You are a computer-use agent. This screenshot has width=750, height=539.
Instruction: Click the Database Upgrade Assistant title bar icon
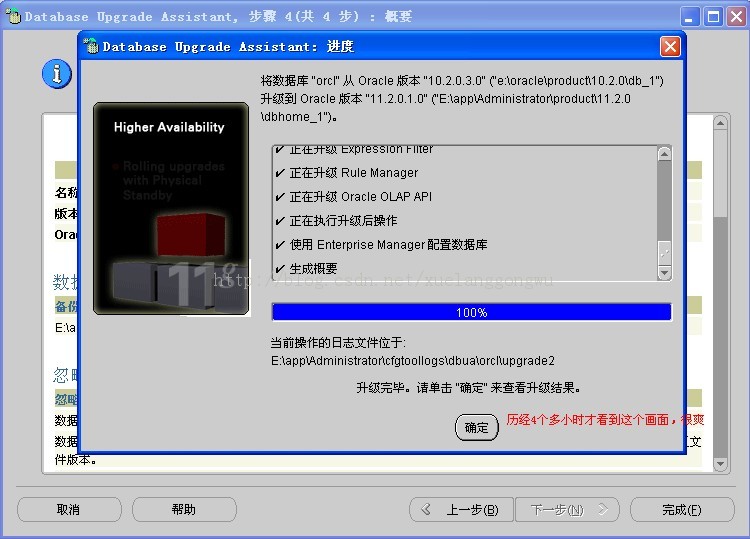13,17
